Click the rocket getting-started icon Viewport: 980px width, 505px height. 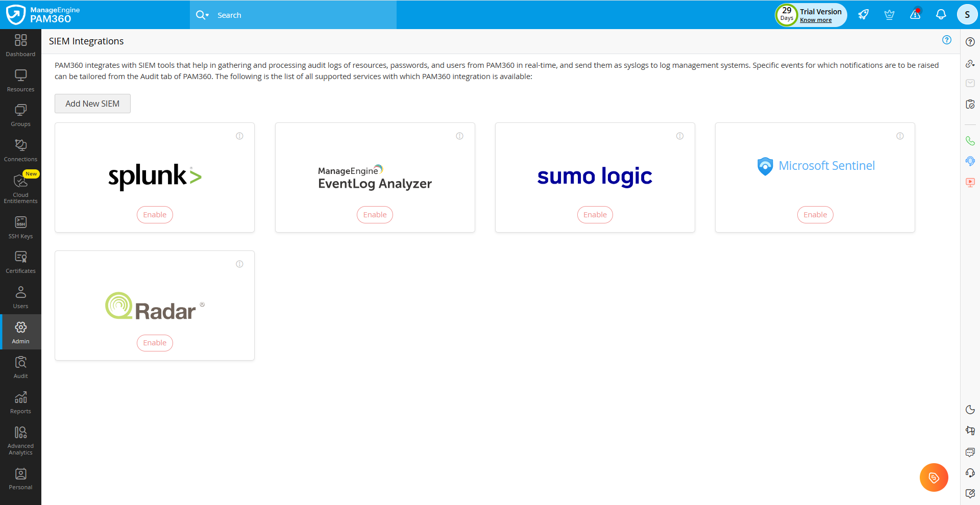[x=863, y=15]
